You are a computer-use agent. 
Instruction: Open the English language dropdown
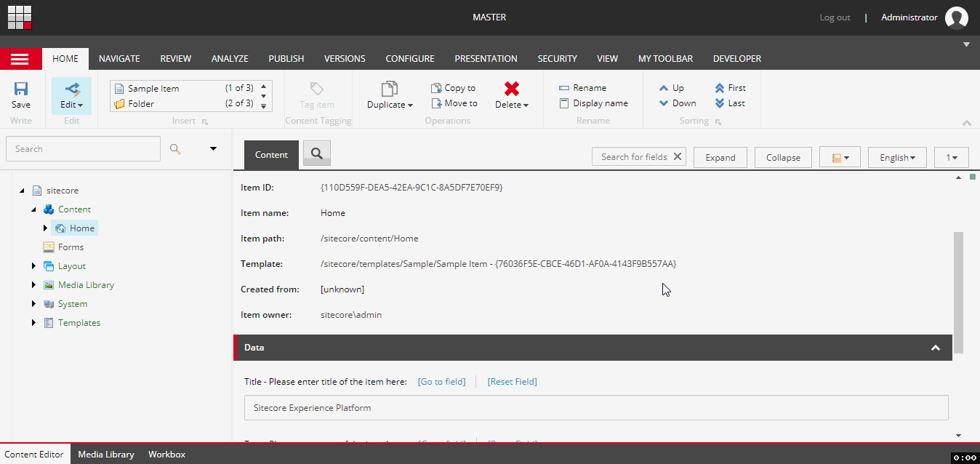click(x=897, y=157)
